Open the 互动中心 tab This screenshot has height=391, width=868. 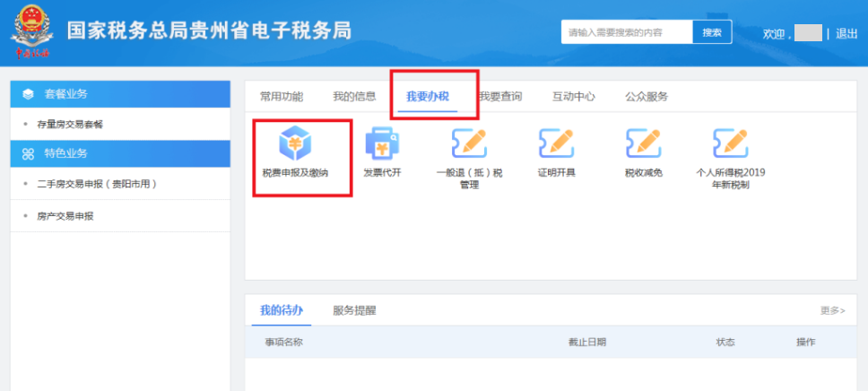point(574,96)
